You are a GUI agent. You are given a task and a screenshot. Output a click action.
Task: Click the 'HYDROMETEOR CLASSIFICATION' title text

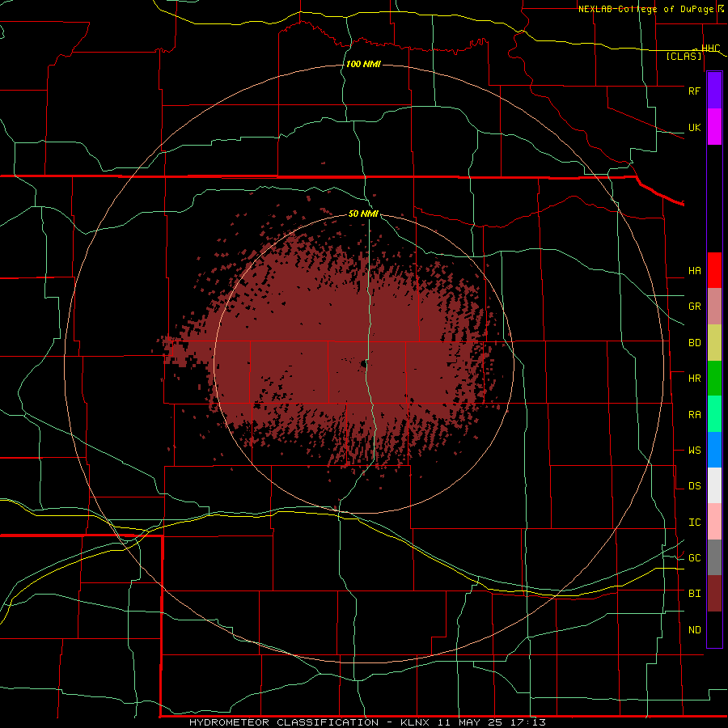[x=284, y=722]
